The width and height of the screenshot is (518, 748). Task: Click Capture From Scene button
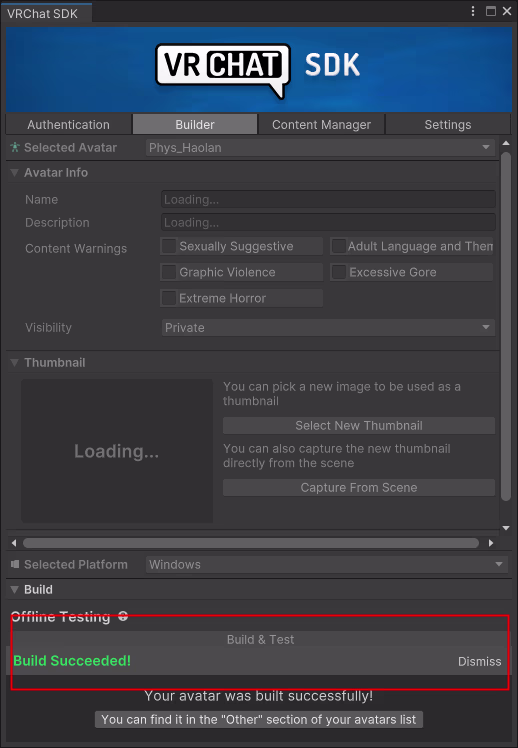click(x=359, y=488)
